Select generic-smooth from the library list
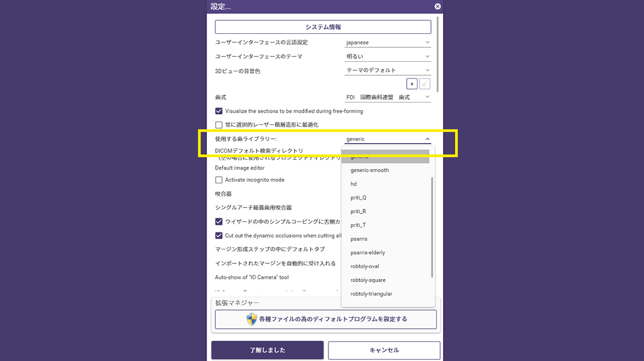The height and width of the screenshot is (361, 644). 370,170
